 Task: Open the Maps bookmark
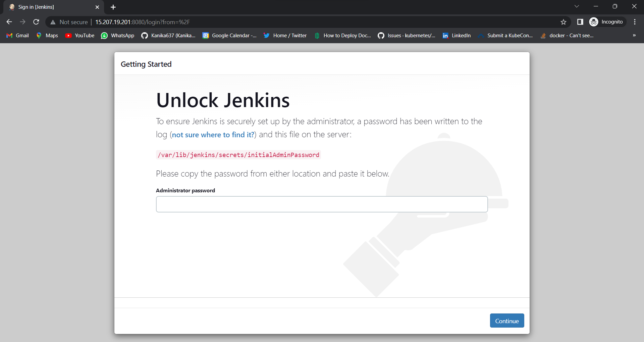pyautogui.click(x=47, y=36)
